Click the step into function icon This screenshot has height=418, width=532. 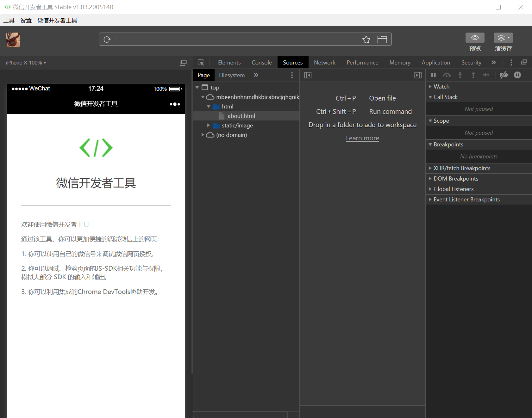(x=460, y=75)
